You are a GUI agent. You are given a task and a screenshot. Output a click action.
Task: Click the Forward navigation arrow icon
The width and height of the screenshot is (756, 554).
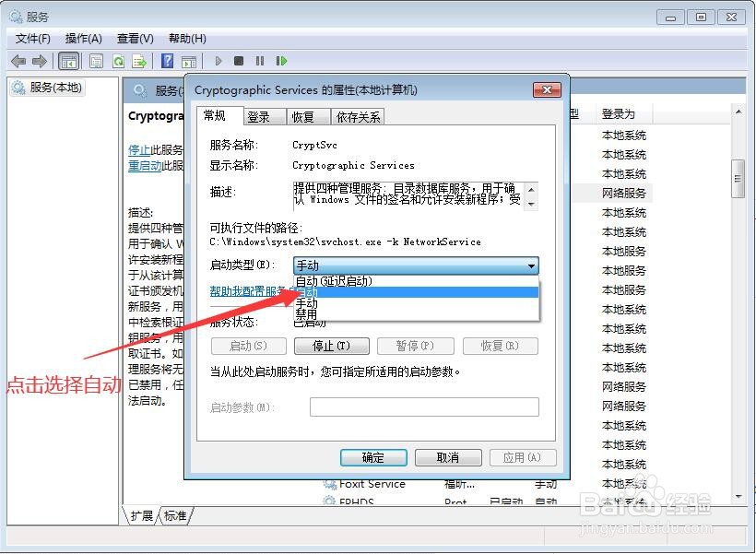(x=39, y=61)
